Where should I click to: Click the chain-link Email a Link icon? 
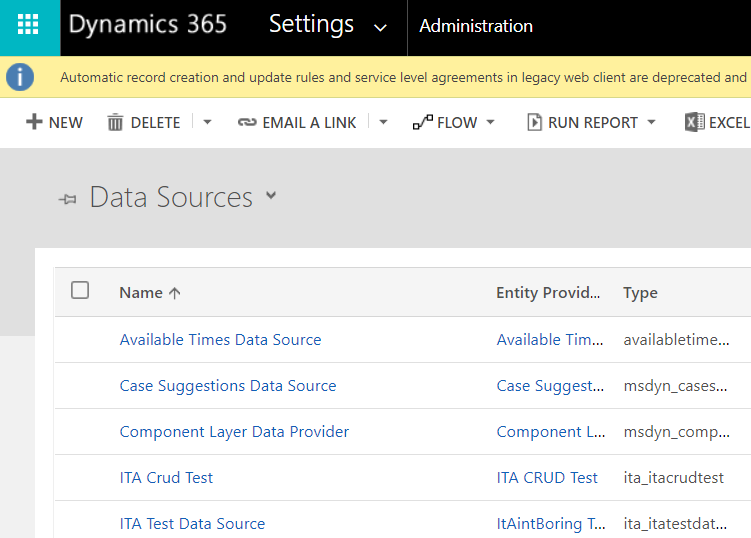point(247,123)
